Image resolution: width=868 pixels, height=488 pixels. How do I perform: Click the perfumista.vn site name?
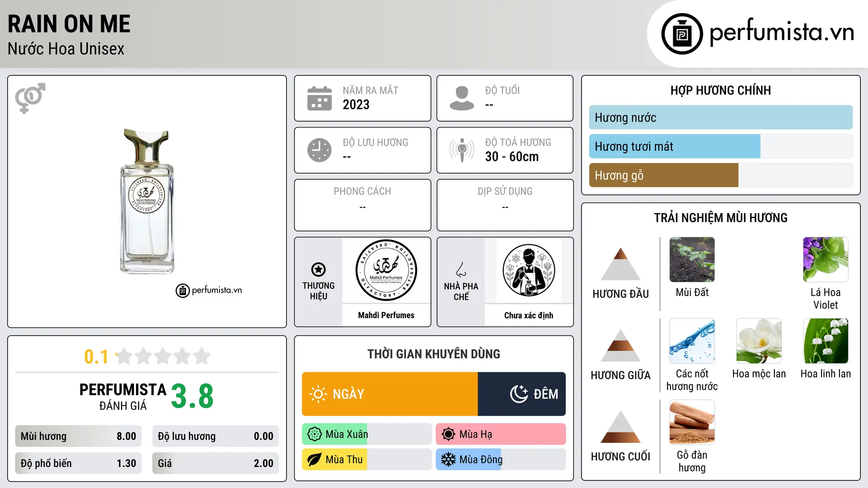pyautogui.click(x=782, y=32)
